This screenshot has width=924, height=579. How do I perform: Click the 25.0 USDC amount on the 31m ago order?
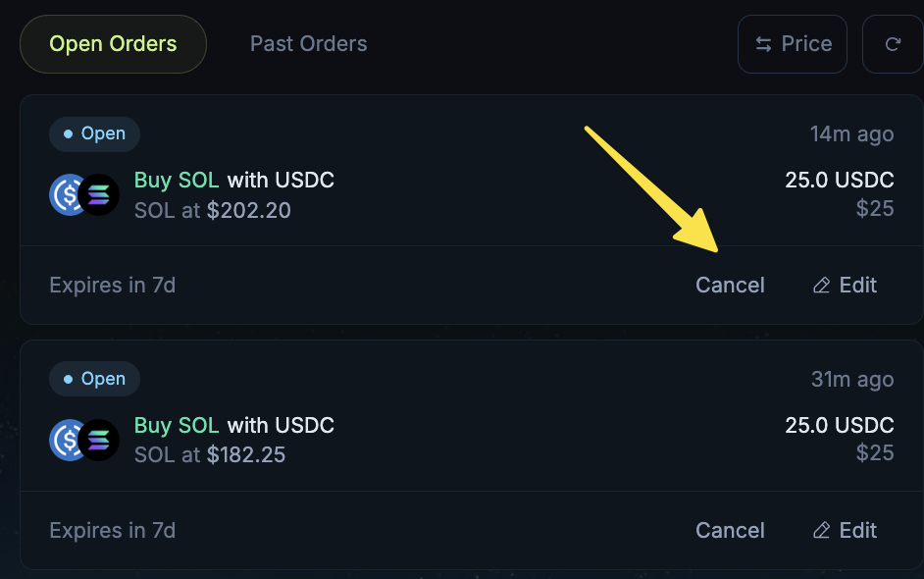[x=839, y=426]
